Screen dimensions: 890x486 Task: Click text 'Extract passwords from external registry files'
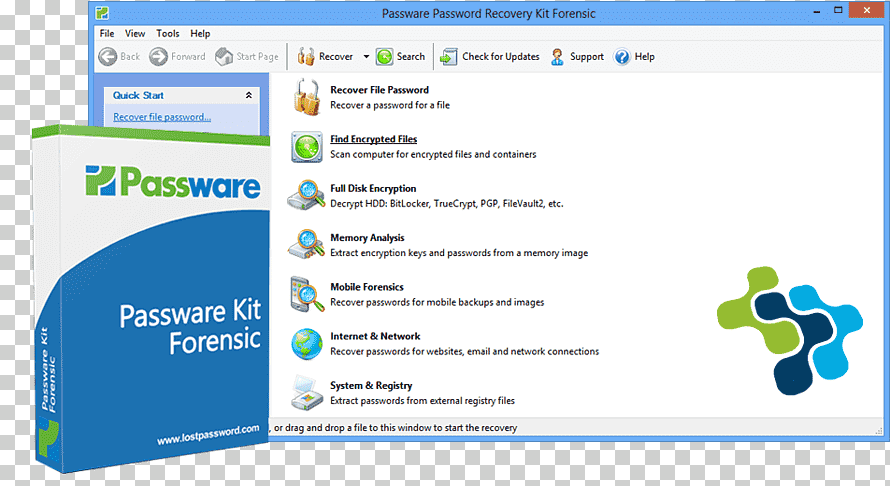(x=422, y=401)
